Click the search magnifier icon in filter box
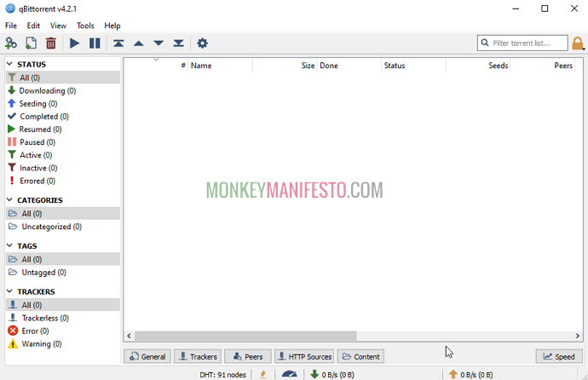Image resolution: width=588 pixels, height=380 pixels. pyautogui.click(x=485, y=43)
